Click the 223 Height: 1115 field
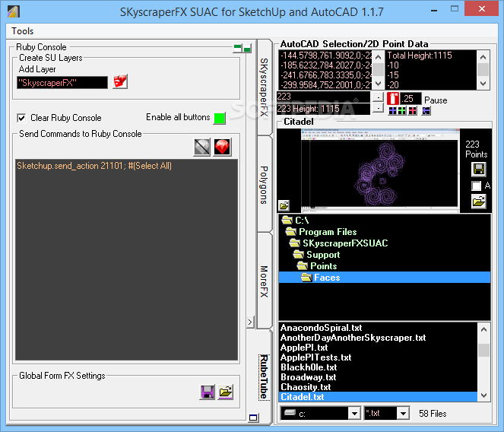This screenshot has height=432, width=504. click(323, 109)
